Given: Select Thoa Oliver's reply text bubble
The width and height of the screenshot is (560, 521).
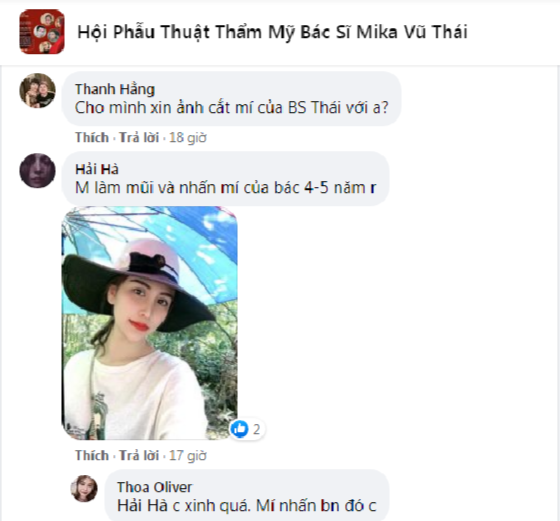Looking at the screenshot, I should point(247,495).
